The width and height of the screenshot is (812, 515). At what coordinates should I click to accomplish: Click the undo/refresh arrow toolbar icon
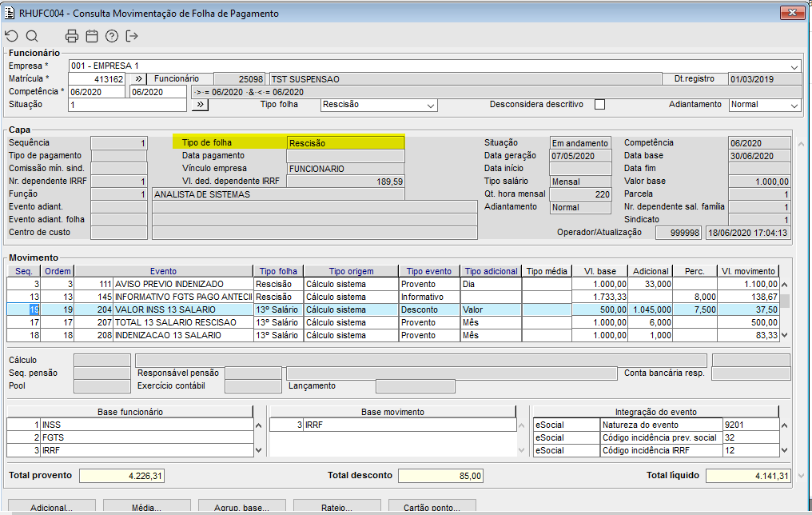(x=11, y=36)
